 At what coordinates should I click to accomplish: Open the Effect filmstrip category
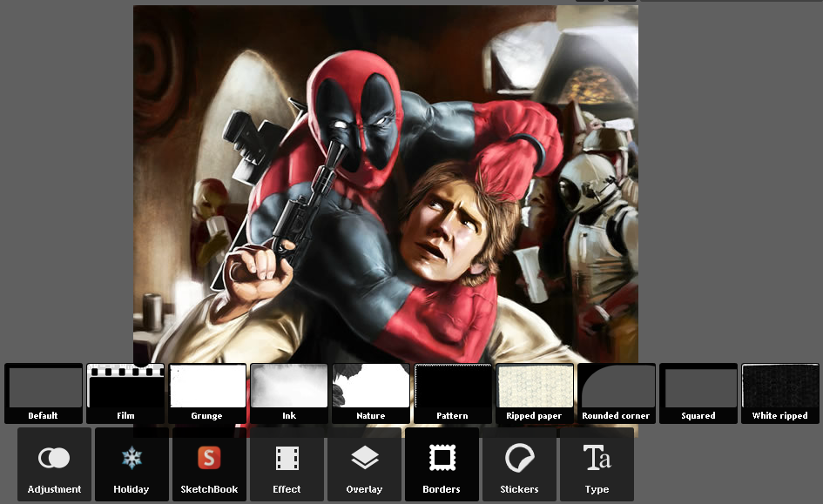click(287, 464)
